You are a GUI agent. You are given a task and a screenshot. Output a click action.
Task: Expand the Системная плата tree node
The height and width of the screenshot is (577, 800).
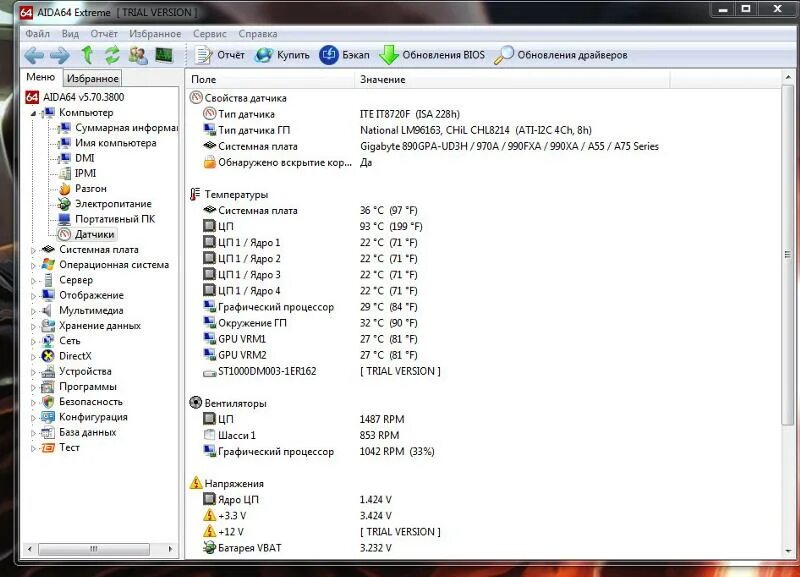click(x=34, y=250)
